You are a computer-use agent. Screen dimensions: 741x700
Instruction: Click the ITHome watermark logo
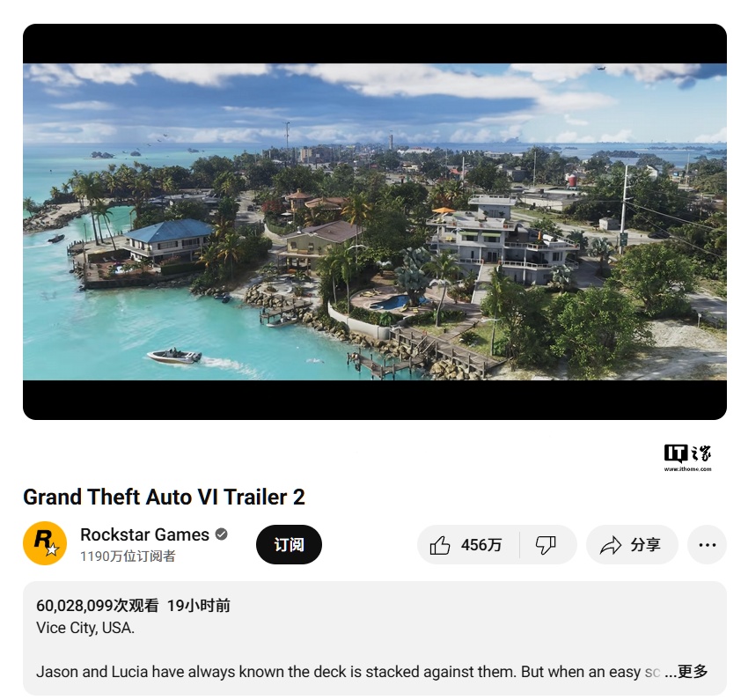[687, 457]
